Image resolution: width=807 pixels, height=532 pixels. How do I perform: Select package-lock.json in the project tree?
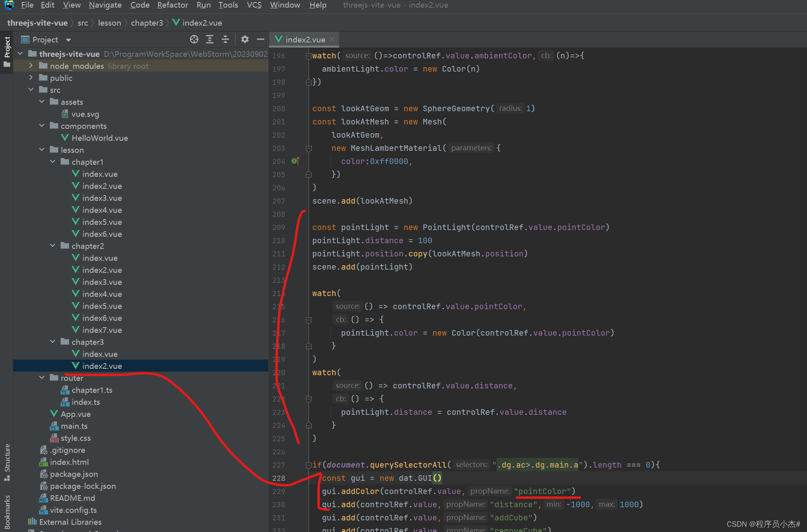(83, 486)
